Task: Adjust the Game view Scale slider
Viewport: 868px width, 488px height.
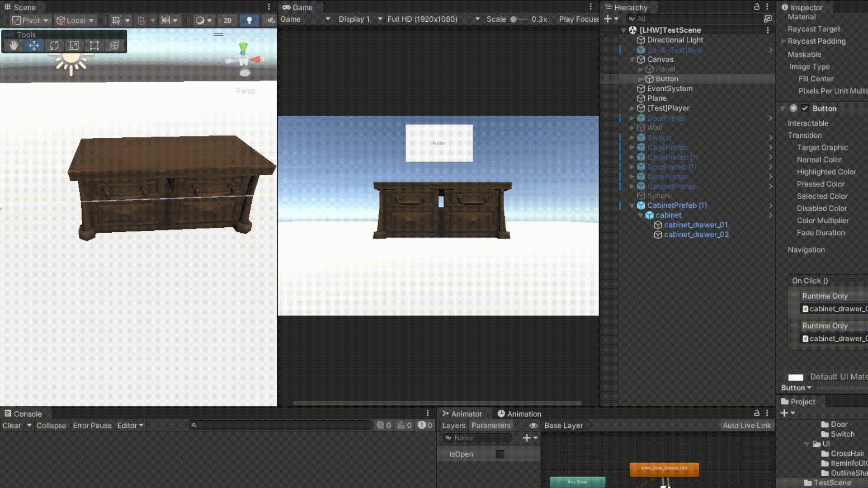Action: pos(514,19)
